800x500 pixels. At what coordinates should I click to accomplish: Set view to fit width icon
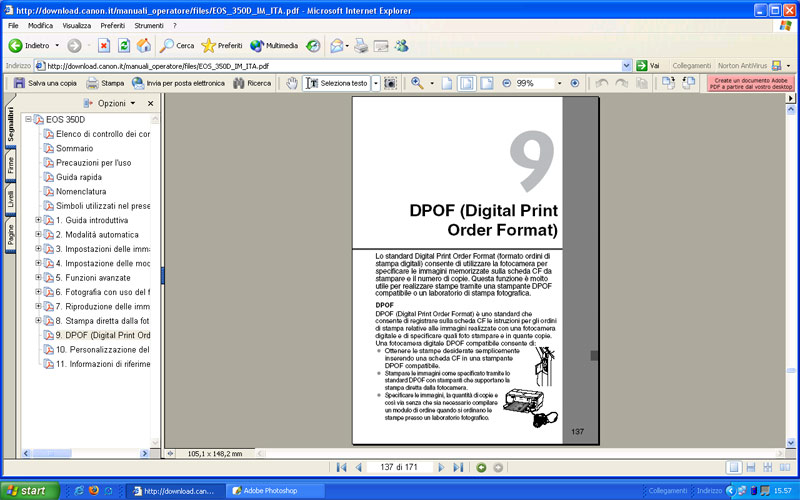[487, 83]
